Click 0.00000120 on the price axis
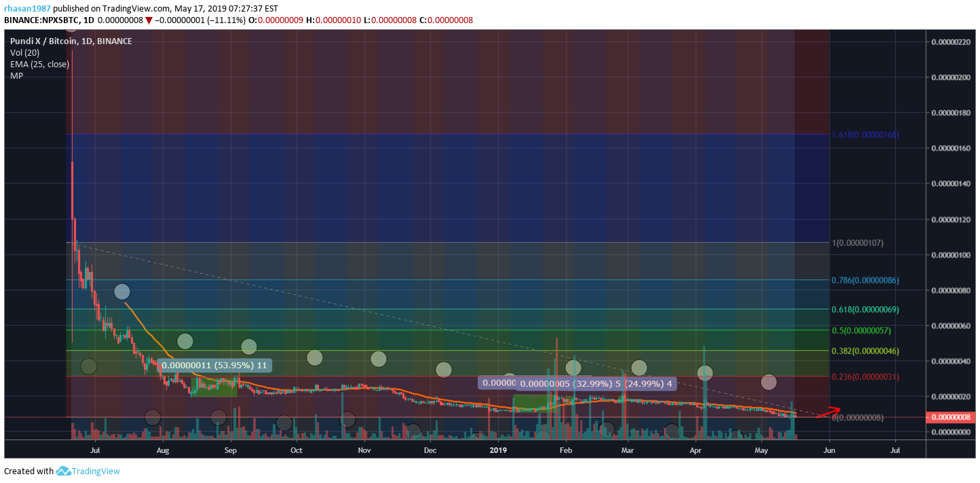 point(951,219)
